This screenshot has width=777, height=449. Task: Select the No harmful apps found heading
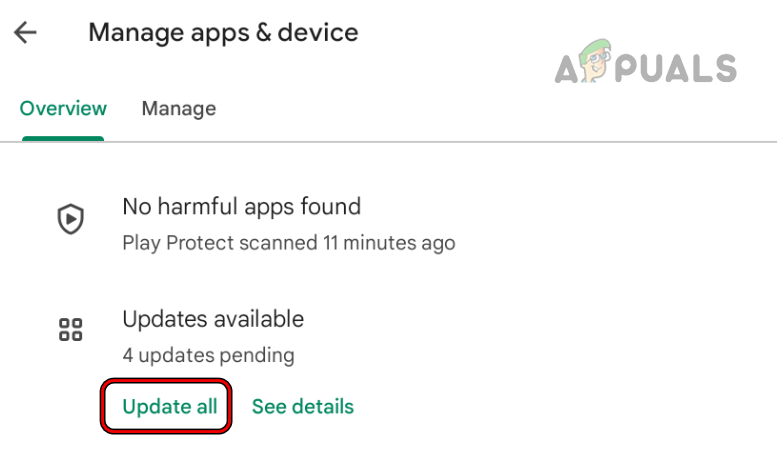tap(241, 207)
